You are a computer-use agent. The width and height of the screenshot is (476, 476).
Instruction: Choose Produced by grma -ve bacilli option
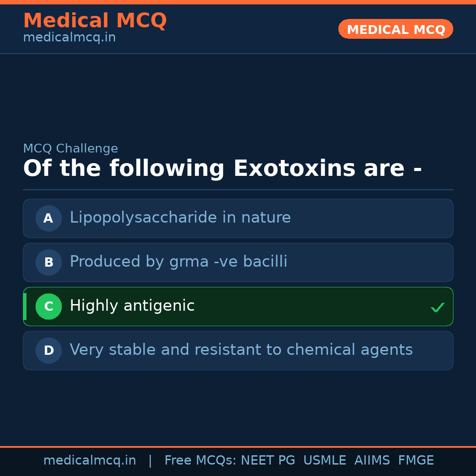178,262
